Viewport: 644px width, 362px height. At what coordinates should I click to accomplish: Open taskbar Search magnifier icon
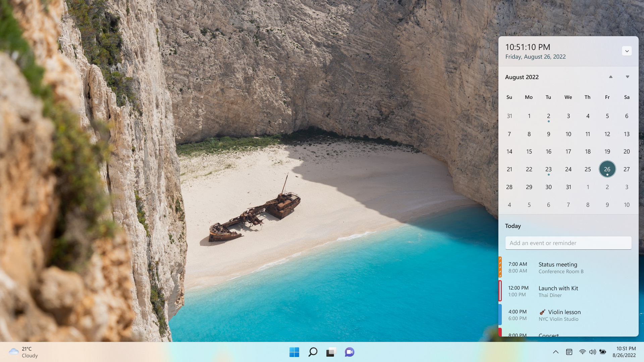click(x=313, y=352)
